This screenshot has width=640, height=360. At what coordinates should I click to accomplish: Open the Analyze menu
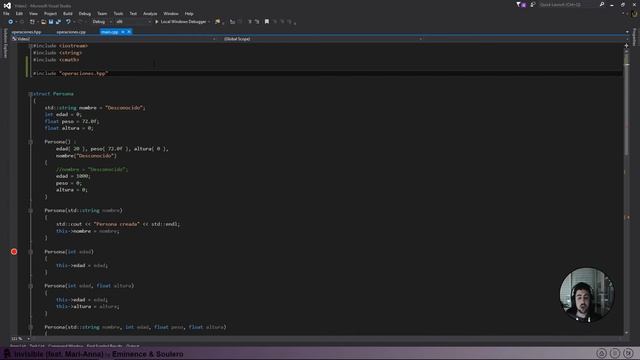(150, 13)
